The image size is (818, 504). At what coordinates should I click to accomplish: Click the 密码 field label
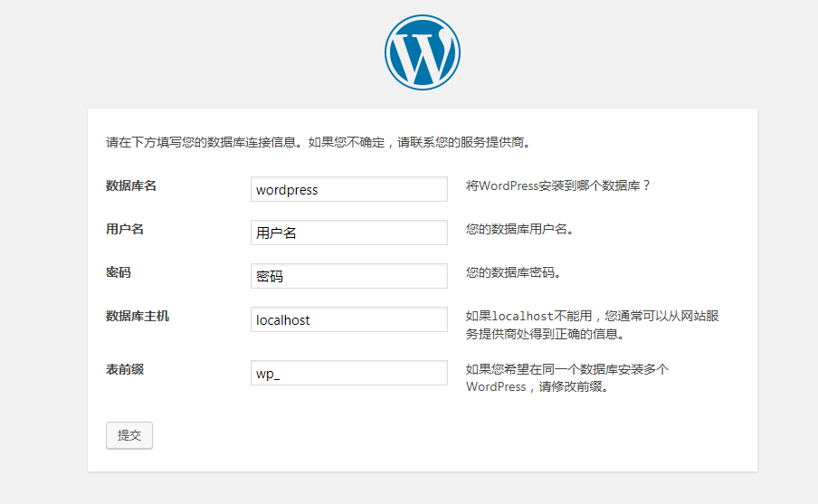pos(119,272)
